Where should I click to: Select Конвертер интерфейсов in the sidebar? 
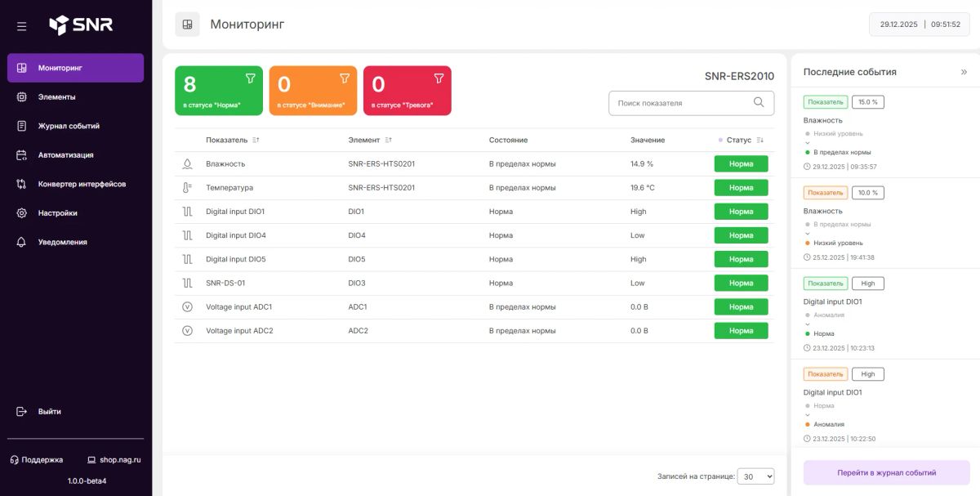(x=75, y=184)
